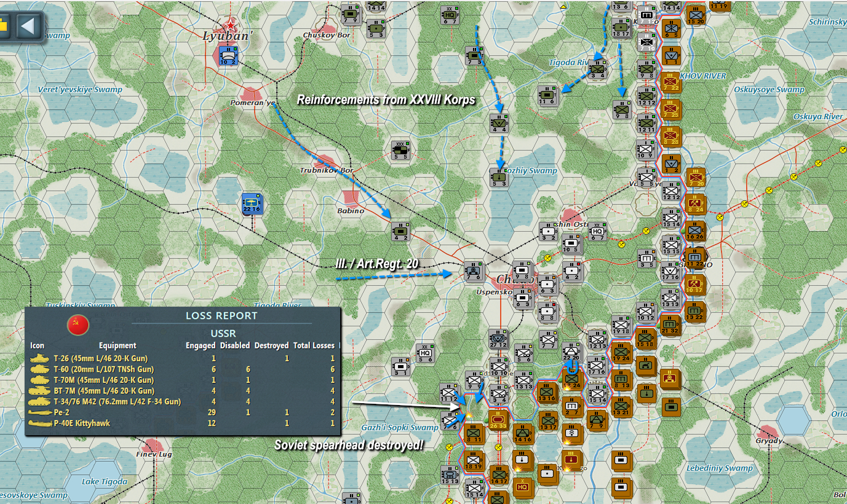Click the USSR flag in Loss Report
Image resolution: width=847 pixels, height=504 pixels.
click(x=78, y=325)
